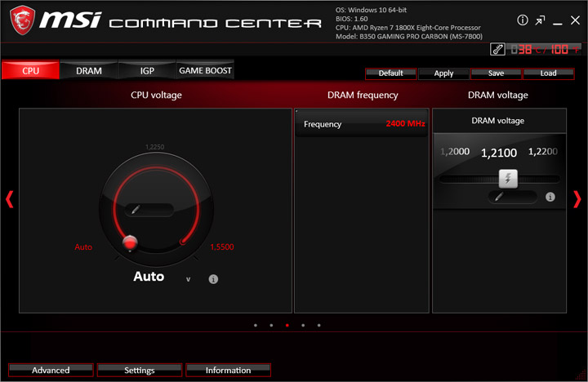
Task: Click the Frequency row label
Action: (x=323, y=124)
